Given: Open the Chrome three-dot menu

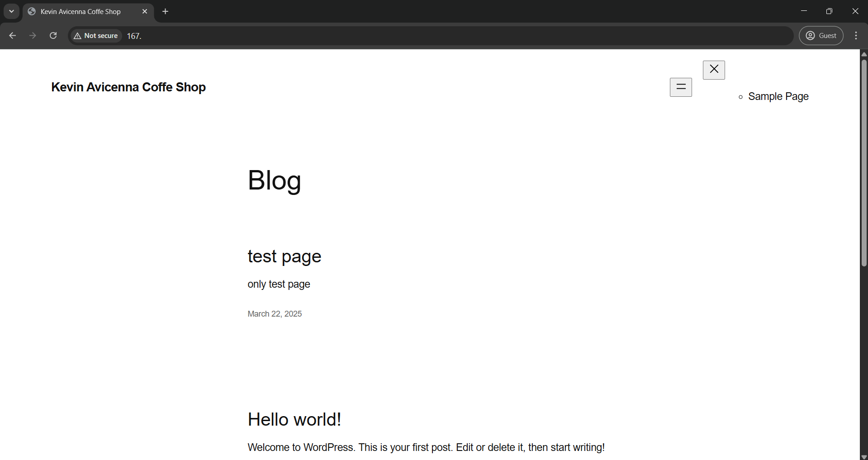Looking at the screenshot, I should [x=856, y=36].
